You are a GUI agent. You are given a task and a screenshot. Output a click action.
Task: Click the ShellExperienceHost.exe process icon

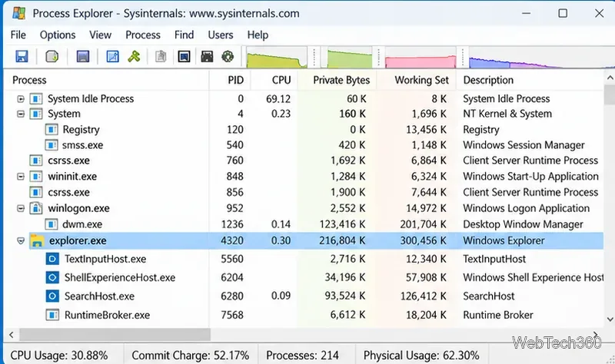(x=52, y=277)
